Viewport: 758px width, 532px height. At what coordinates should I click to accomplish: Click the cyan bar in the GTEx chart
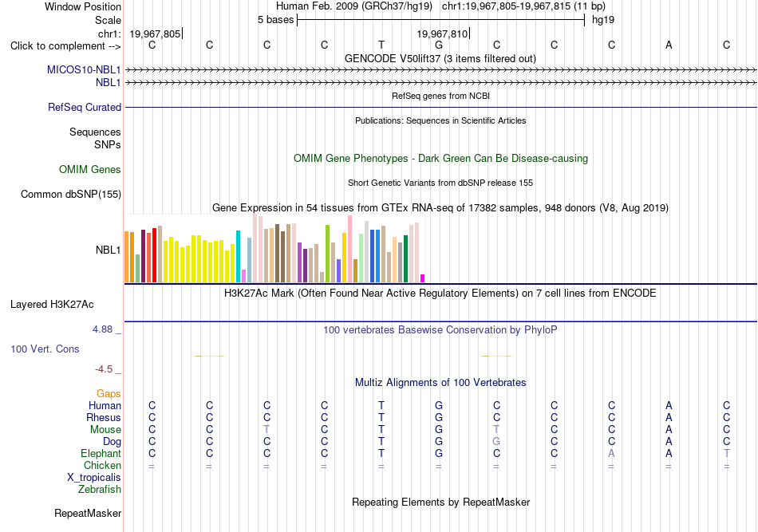(238, 257)
